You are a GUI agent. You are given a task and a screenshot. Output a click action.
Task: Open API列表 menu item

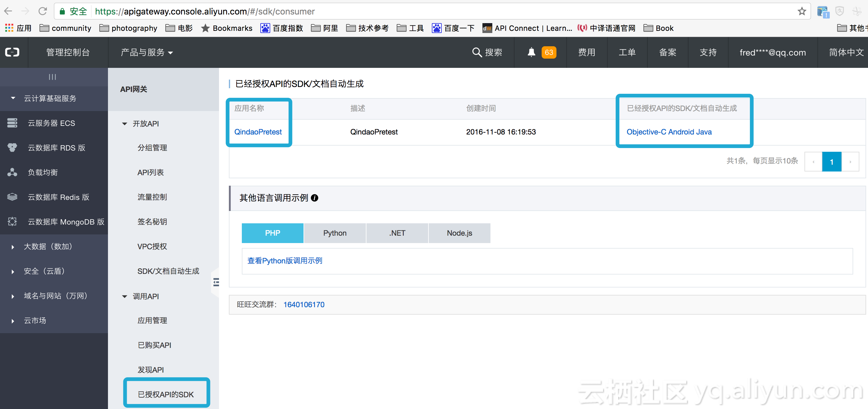pyautogui.click(x=151, y=172)
